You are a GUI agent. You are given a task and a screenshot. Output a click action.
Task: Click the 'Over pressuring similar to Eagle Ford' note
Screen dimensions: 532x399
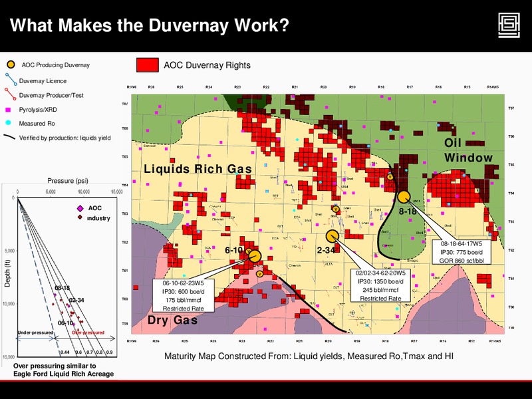(63, 370)
